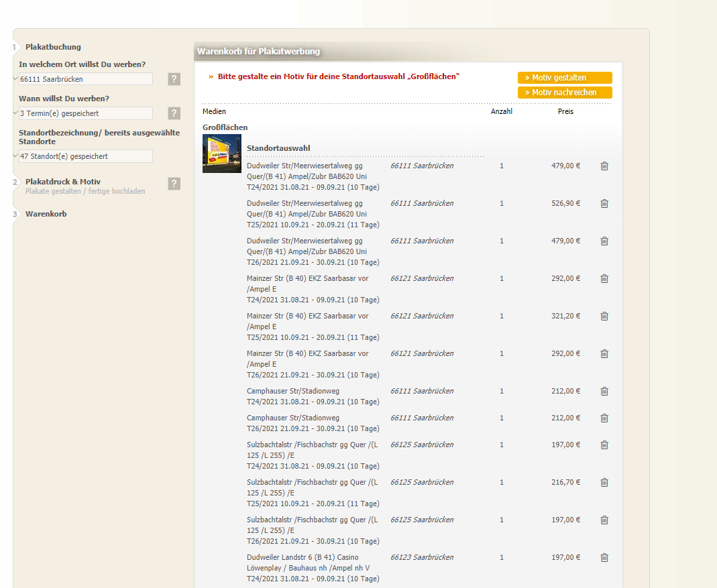
Task: Open step 3 Warenkorb in sidebar
Action: coord(46,214)
